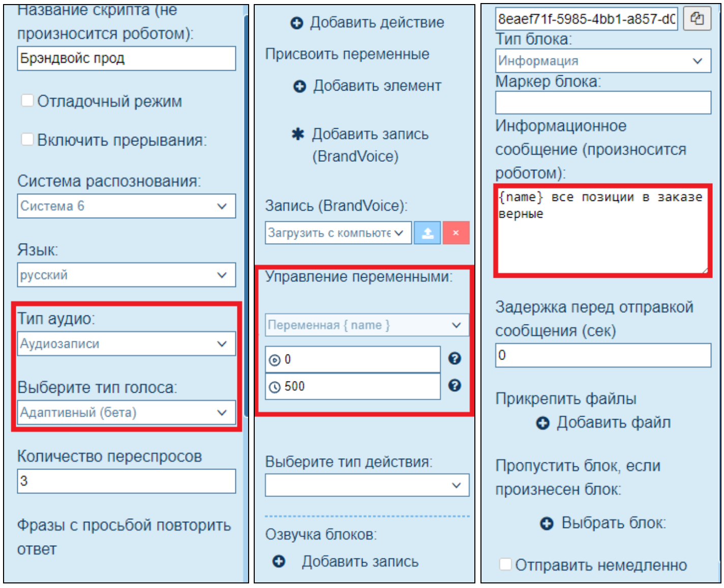Expand the Тип аудио dropdown
This screenshot has height=588, width=724.
(x=127, y=344)
